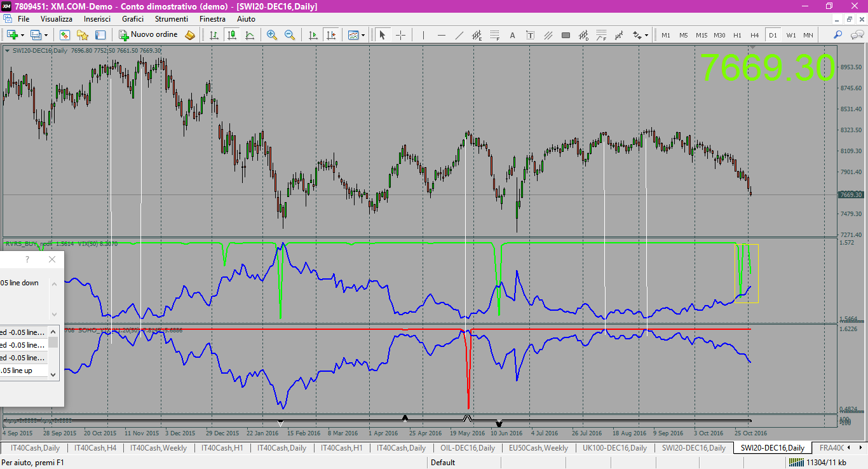Click the 7669.30 price label on axis
The width and height of the screenshot is (868, 469).
point(851,194)
